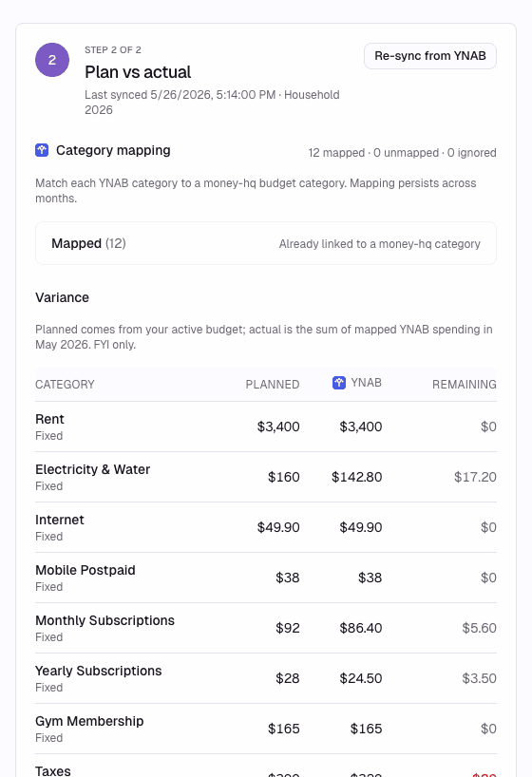The width and height of the screenshot is (532, 777).
Task: Select the Gym Membership category name
Action: [89, 722]
